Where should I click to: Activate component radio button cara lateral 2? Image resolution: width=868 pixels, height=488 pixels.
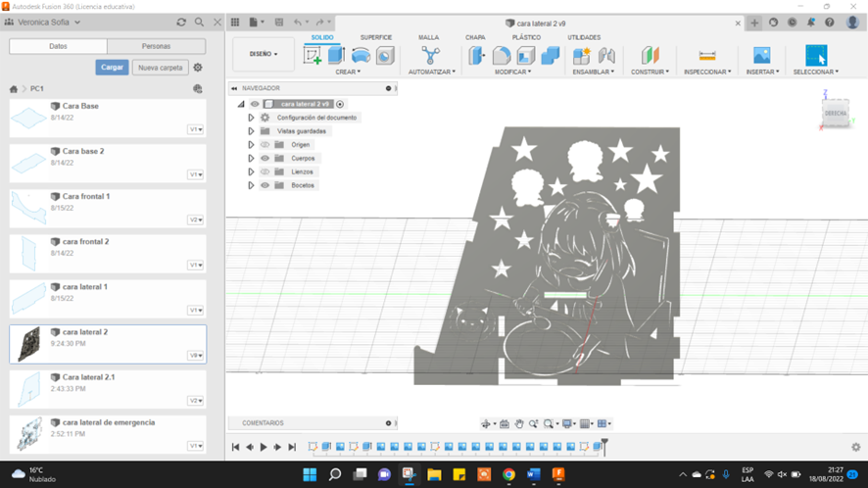pyautogui.click(x=340, y=104)
